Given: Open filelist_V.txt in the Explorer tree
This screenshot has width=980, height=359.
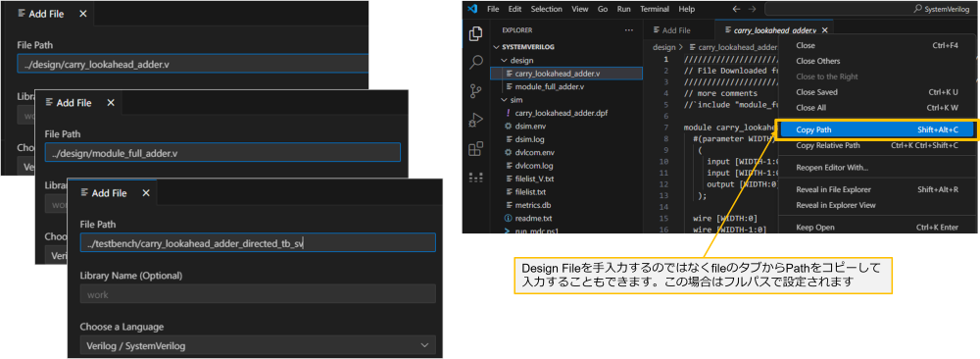Looking at the screenshot, I should pyautogui.click(x=566, y=179).
